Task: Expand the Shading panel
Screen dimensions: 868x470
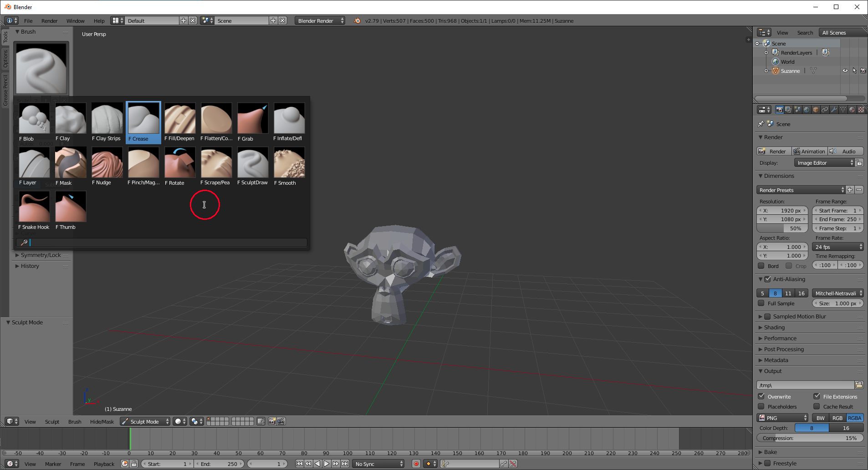Action: click(x=774, y=327)
